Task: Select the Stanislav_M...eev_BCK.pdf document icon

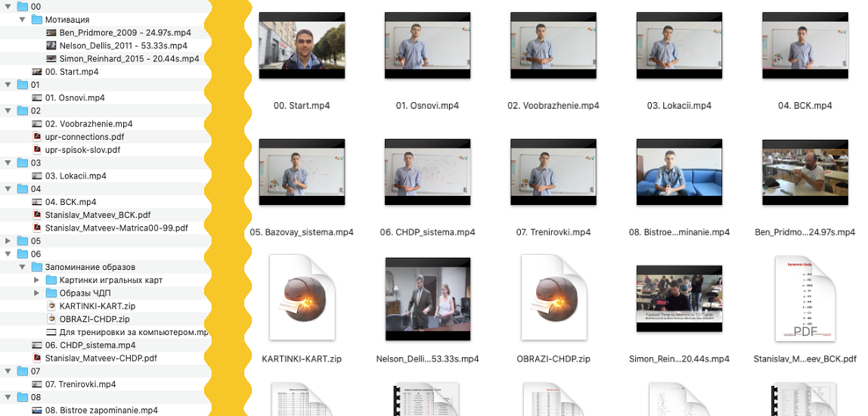Action: click(805, 299)
